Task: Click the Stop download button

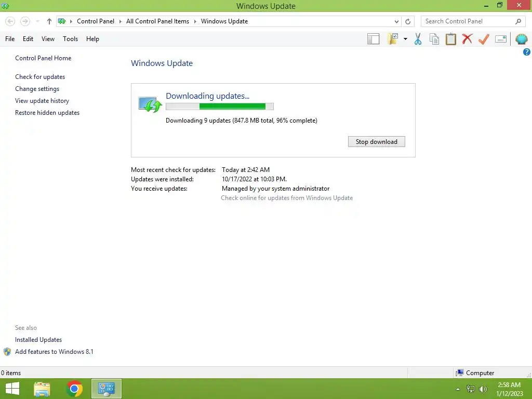Action: 376,142
